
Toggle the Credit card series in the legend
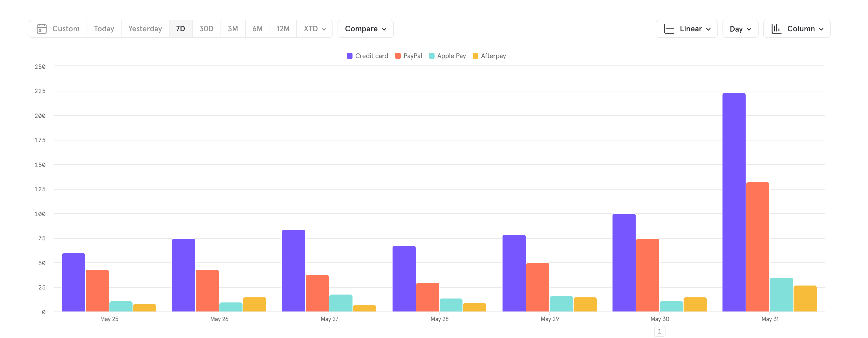click(367, 56)
